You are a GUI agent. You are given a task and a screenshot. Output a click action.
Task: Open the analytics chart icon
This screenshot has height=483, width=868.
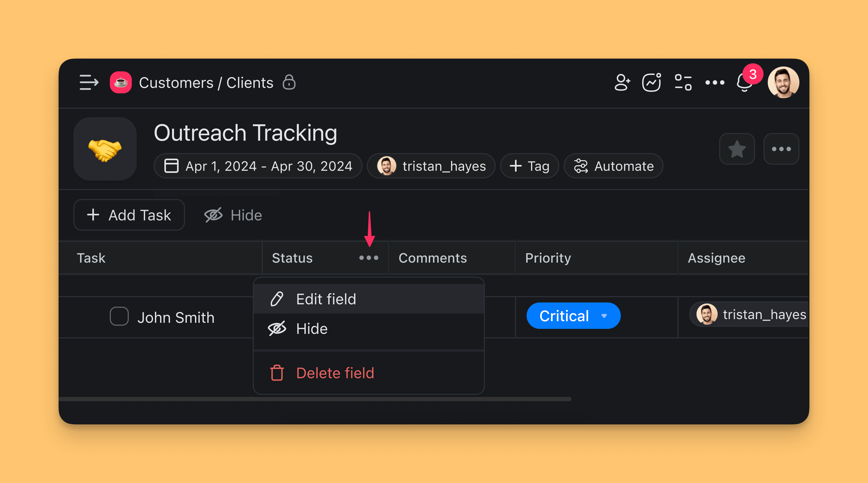pos(651,83)
